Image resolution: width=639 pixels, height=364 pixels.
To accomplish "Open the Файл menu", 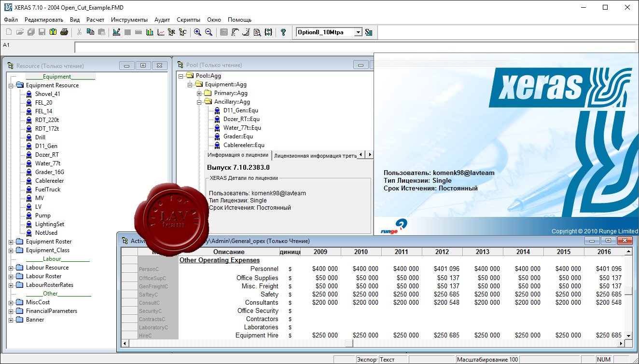I will (11, 20).
